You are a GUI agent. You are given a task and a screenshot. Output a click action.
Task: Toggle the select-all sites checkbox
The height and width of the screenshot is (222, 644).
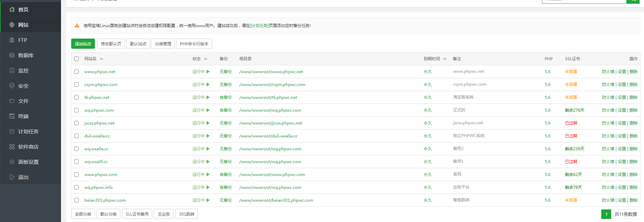point(76,59)
